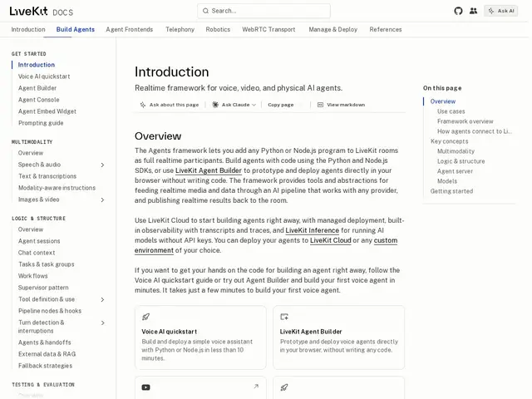Click the external link arrow on the video card
This screenshot has width=532, height=399.
click(256, 386)
